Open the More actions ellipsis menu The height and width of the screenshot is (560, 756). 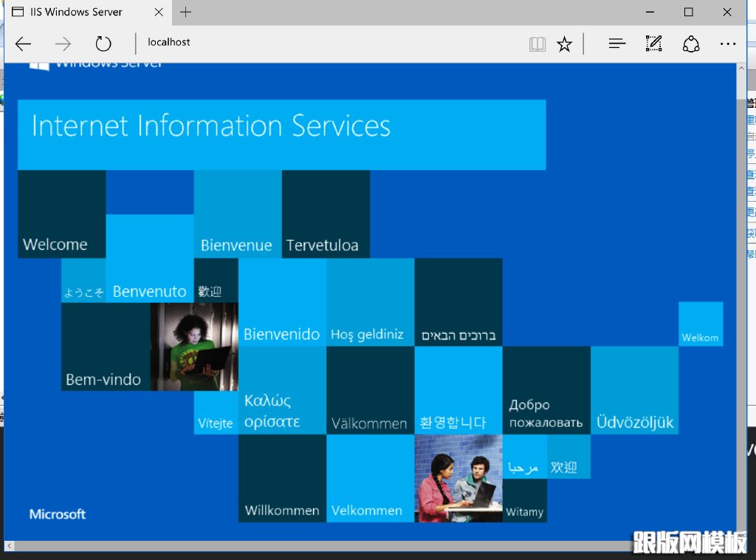click(728, 44)
